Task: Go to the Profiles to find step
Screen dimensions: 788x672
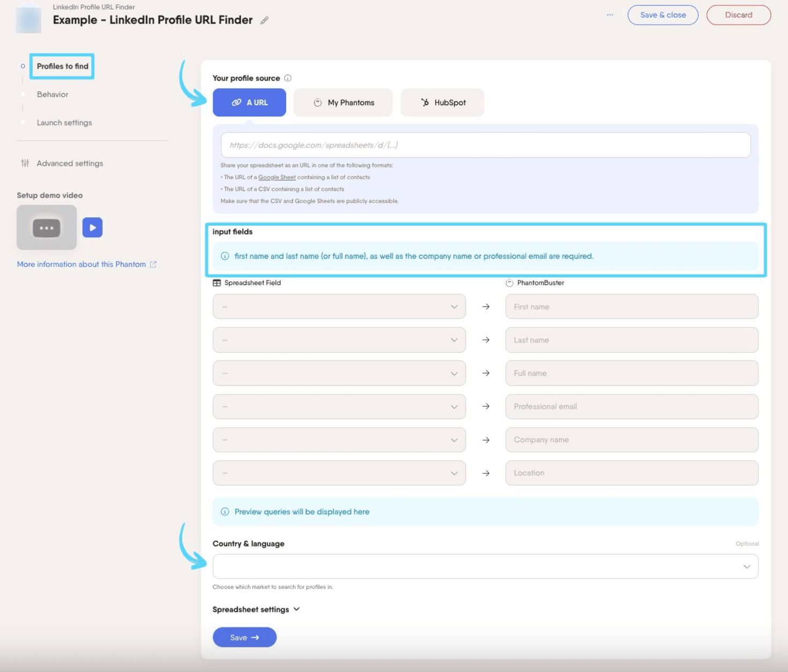Action: 62,67
